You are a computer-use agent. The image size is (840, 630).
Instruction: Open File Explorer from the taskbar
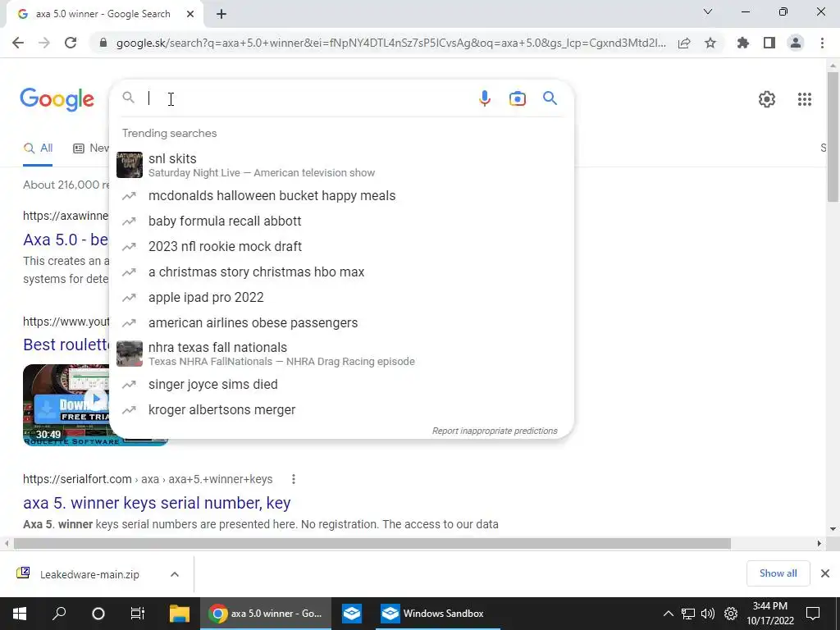tap(180, 614)
